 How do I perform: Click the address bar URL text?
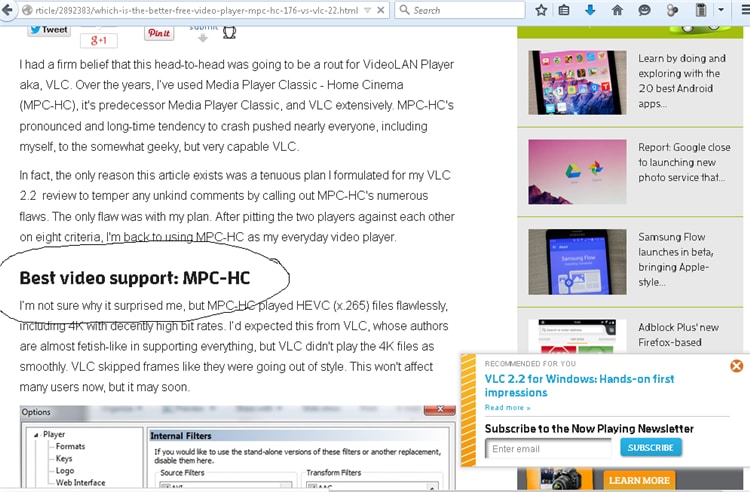pos(196,11)
